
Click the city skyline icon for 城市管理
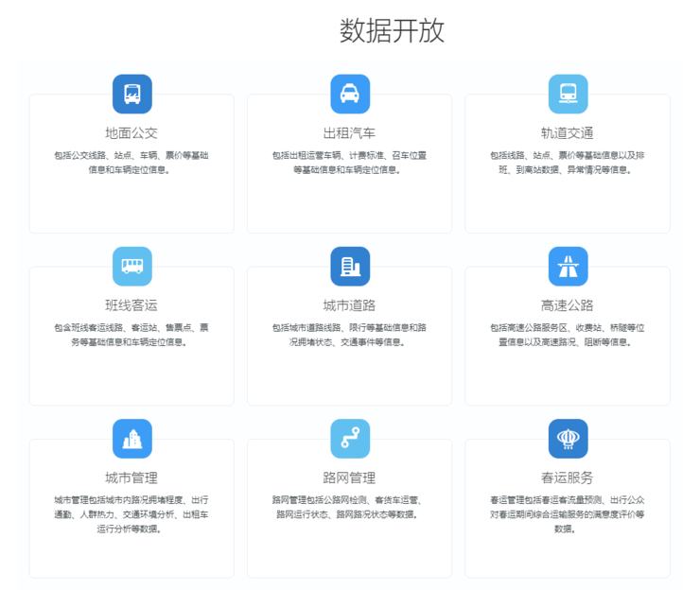[131, 439]
